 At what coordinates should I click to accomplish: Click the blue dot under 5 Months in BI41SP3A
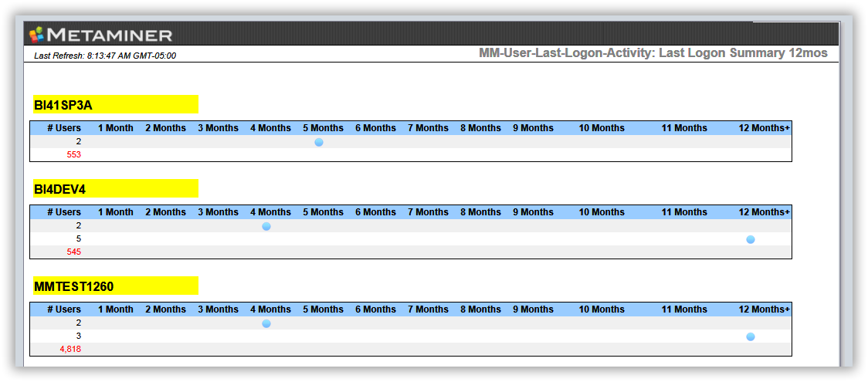click(x=319, y=142)
